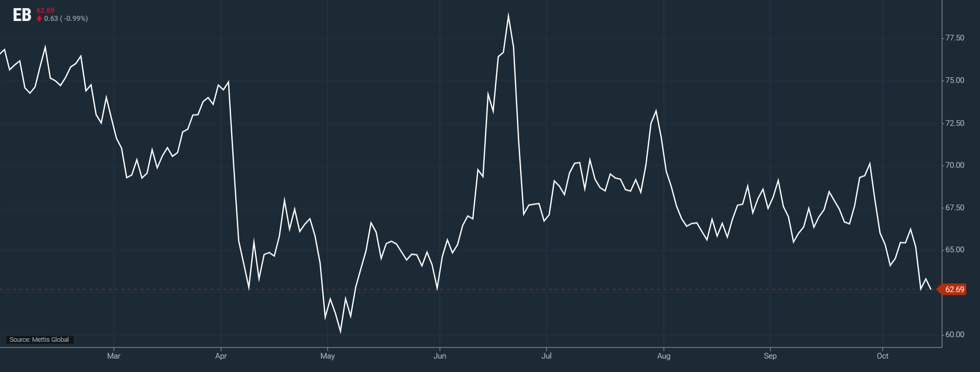
Task: Click the 60.00 price axis label
Action: (x=954, y=335)
